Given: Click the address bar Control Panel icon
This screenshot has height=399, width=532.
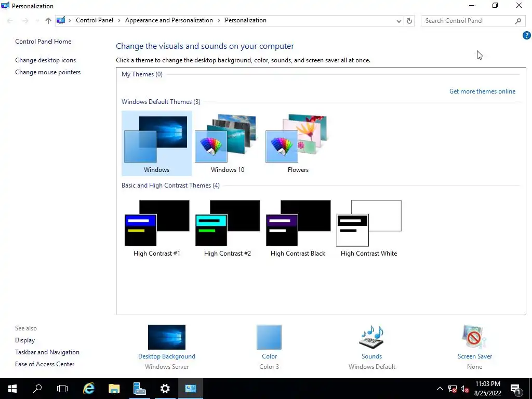Looking at the screenshot, I should 61,20.
